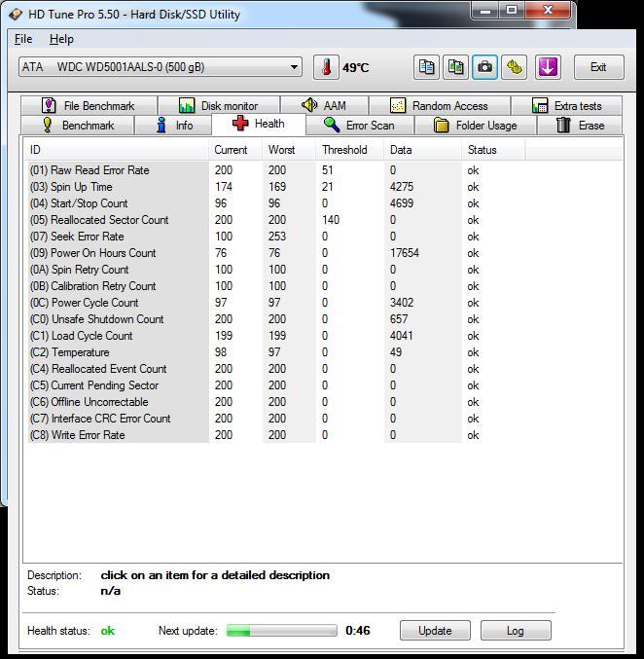Click the 4699 Start/Stop data value

point(402,203)
